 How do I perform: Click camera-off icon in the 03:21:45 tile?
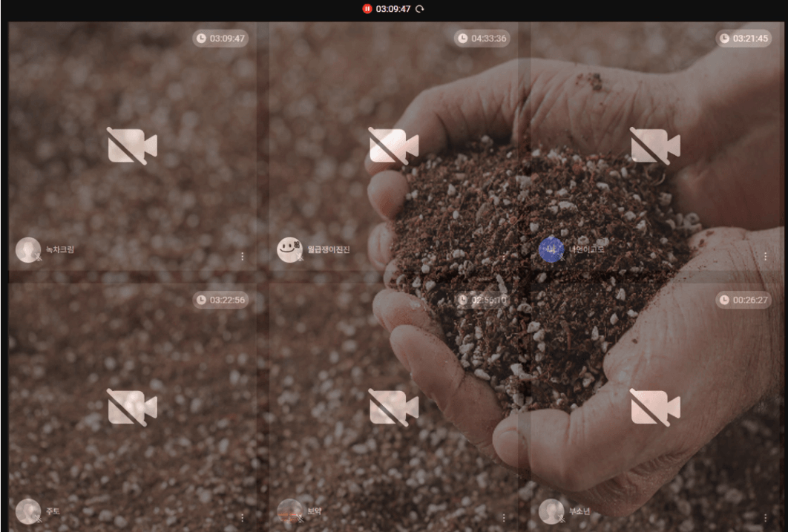click(x=655, y=145)
